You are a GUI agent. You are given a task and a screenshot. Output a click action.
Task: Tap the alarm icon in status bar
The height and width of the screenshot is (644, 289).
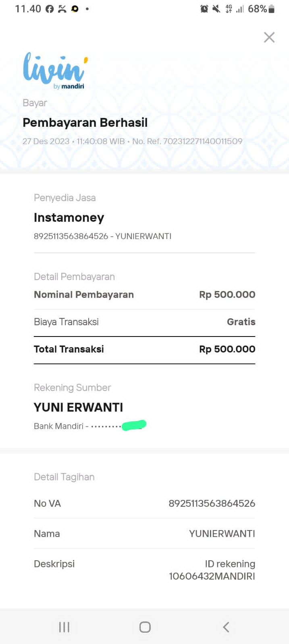click(204, 9)
